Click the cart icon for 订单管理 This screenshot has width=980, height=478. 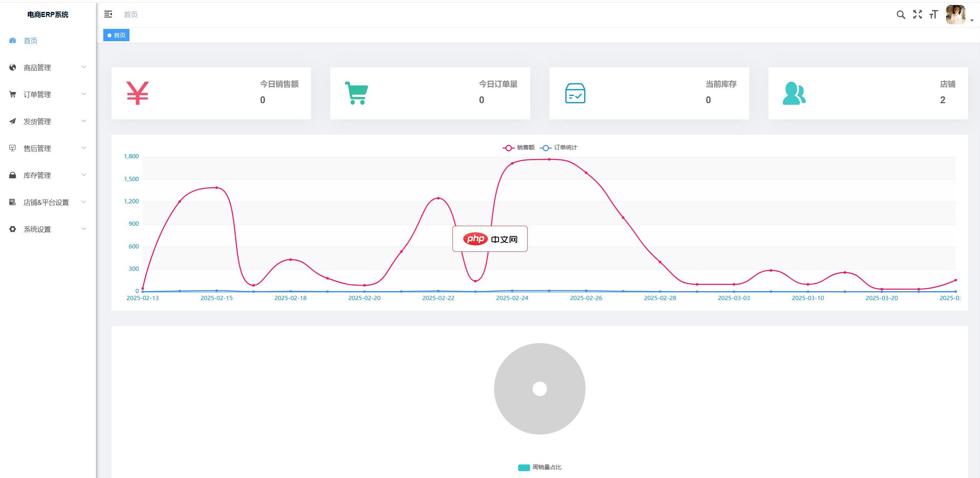13,94
